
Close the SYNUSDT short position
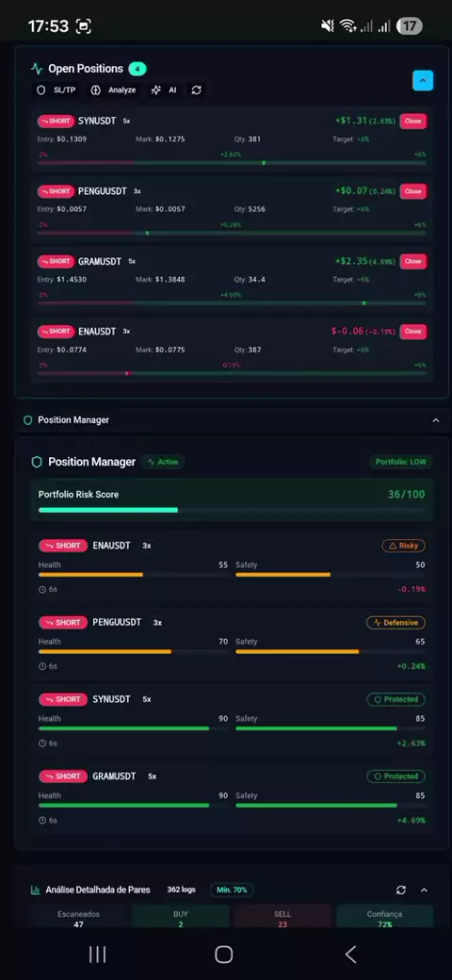(412, 122)
